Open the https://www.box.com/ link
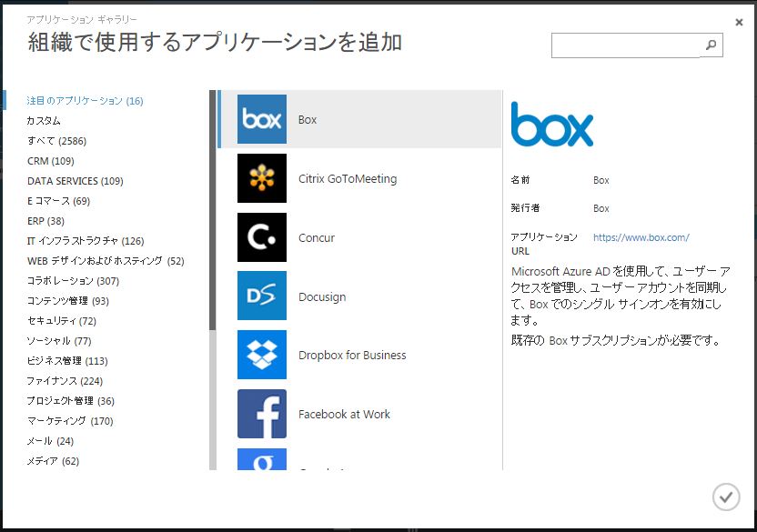The image size is (757, 532). [641, 237]
